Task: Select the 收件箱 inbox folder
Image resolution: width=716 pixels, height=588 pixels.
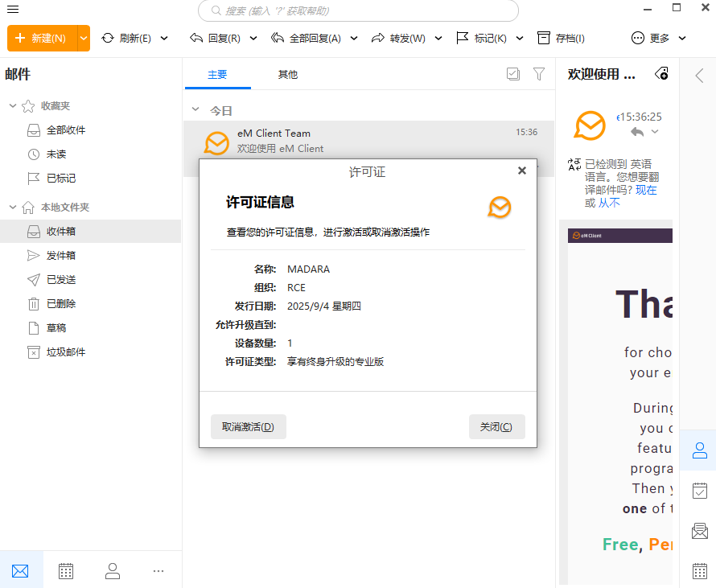Action: [x=90, y=232]
